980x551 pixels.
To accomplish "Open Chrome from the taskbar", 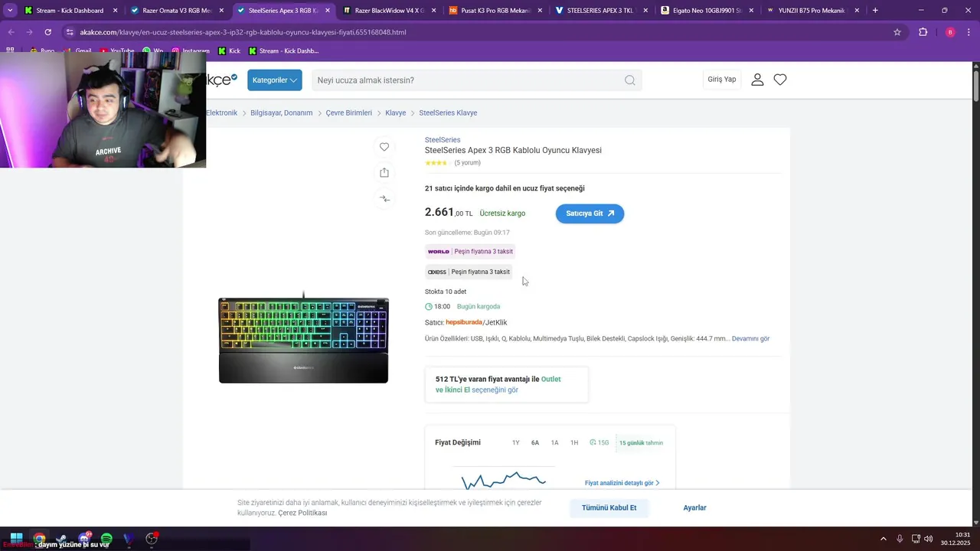I will pos(39,539).
